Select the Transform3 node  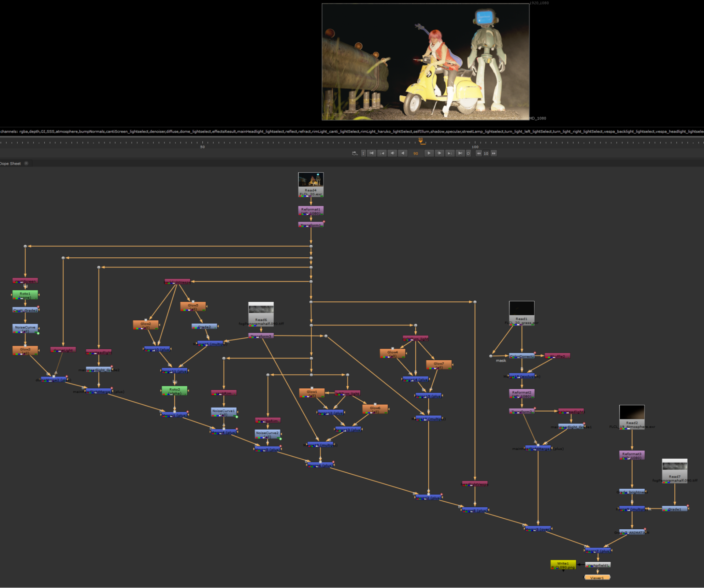pyautogui.click(x=261, y=336)
